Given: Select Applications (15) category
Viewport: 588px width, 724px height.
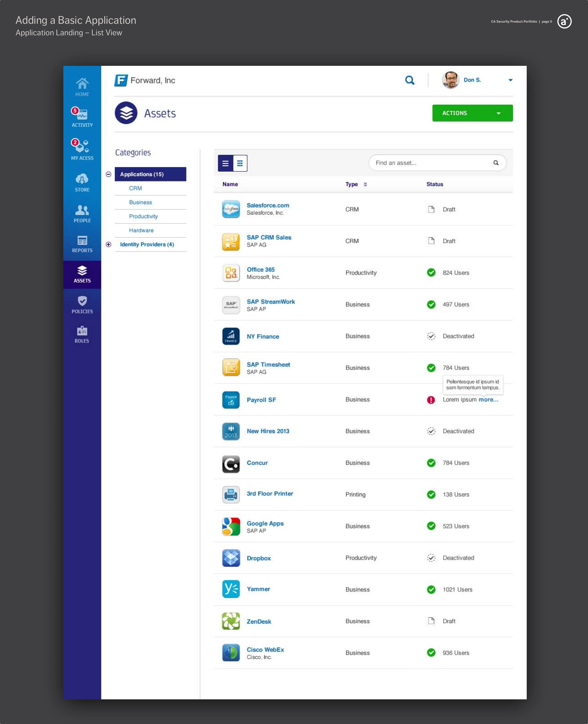Looking at the screenshot, I should [150, 174].
